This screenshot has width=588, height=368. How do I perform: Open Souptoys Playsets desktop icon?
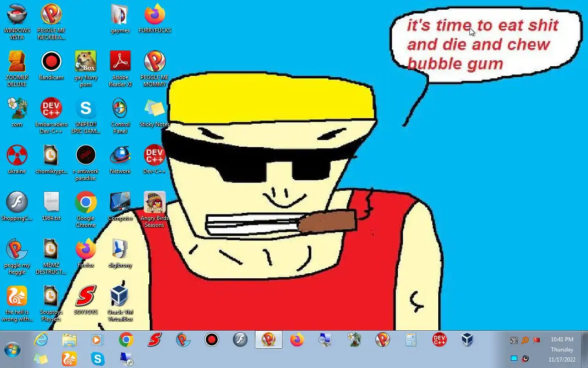pyautogui.click(x=51, y=303)
